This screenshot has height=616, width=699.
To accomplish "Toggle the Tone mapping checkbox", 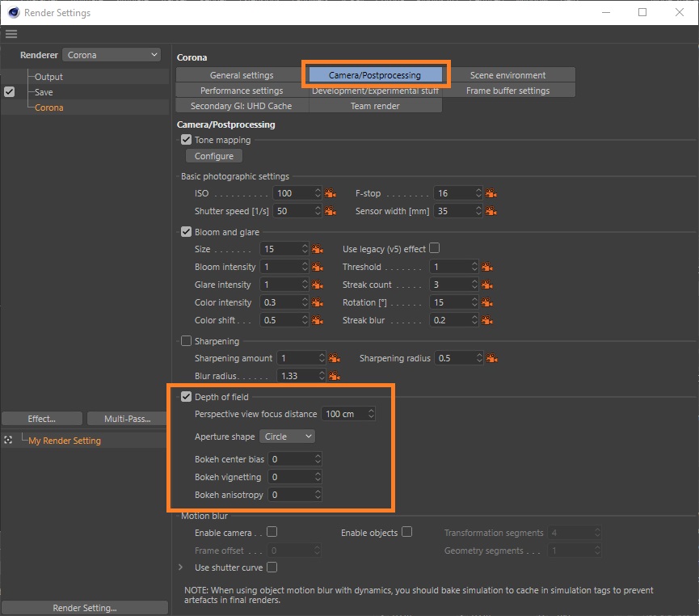I will click(187, 140).
